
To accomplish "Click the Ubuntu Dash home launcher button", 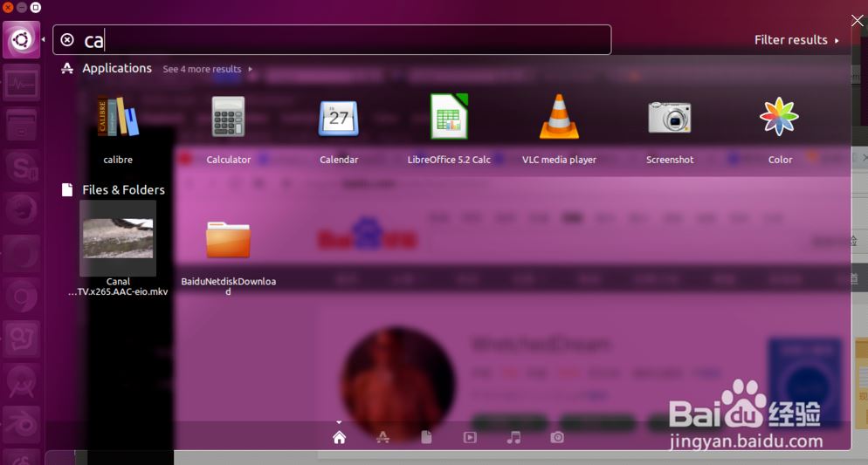I will click(x=22, y=40).
